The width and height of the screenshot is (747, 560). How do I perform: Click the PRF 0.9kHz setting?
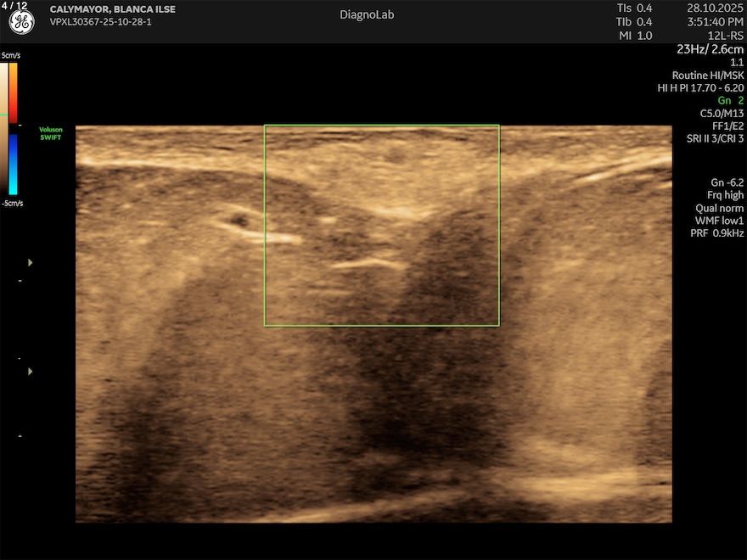(716, 233)
